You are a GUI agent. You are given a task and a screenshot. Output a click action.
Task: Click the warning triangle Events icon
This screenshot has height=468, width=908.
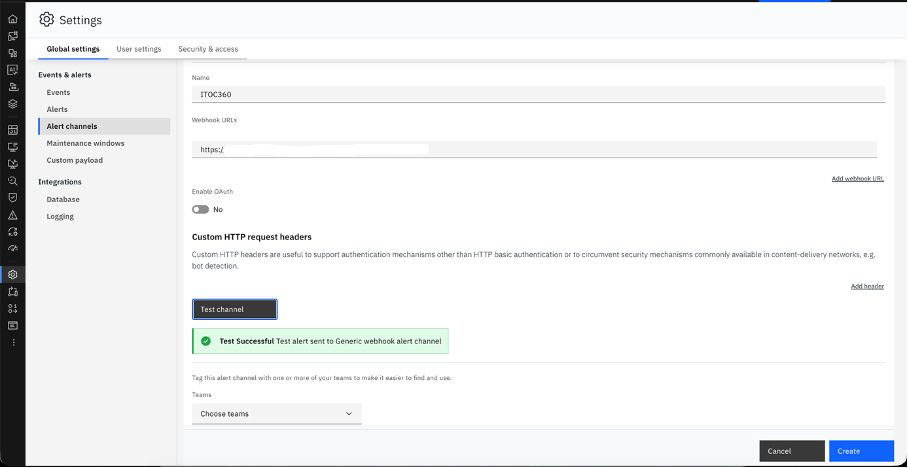(x=13, y=215)
